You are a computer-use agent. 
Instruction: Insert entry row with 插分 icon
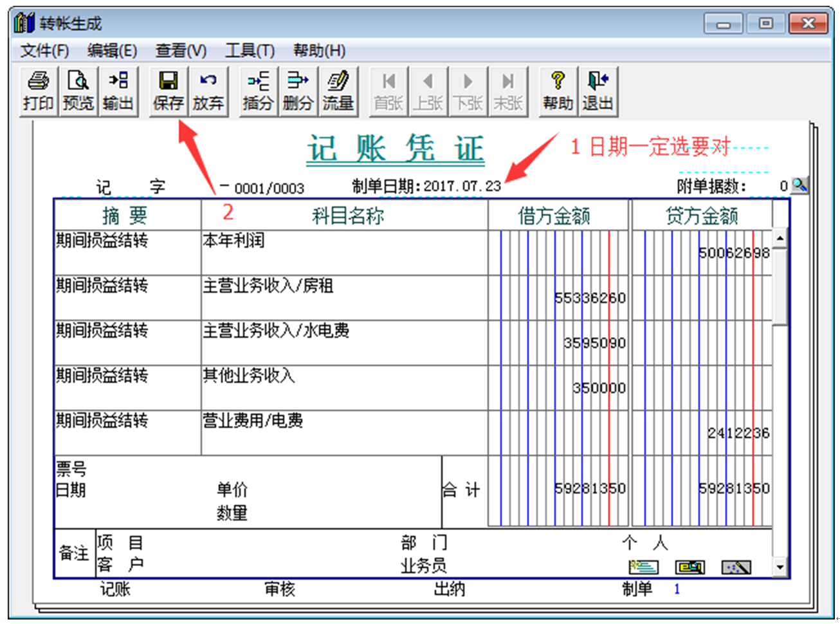coord(258,91)
